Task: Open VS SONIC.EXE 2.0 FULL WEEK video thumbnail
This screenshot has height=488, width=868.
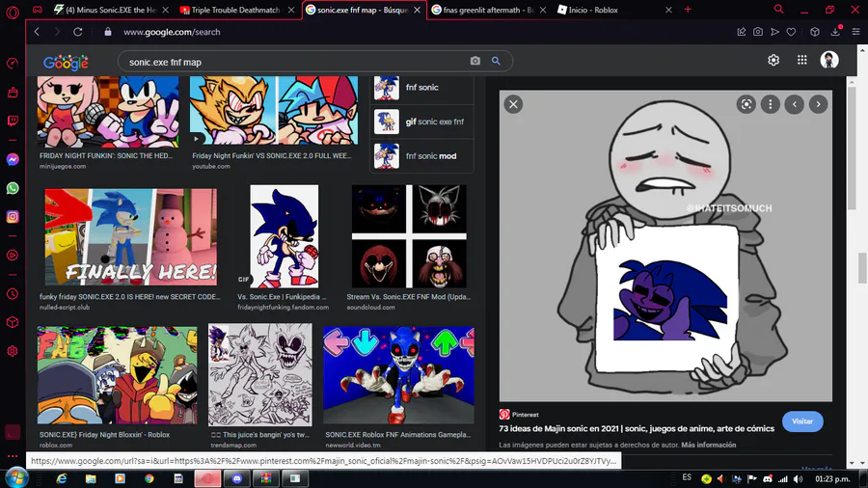Action: pyautogui.click(x=274, y=111)
